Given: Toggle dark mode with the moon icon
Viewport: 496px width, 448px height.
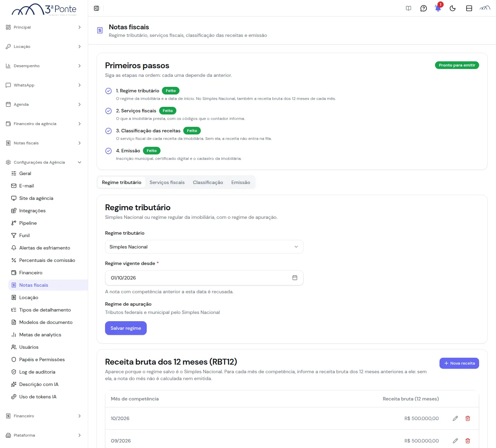Looking at the screenshot, I should 453,8.
